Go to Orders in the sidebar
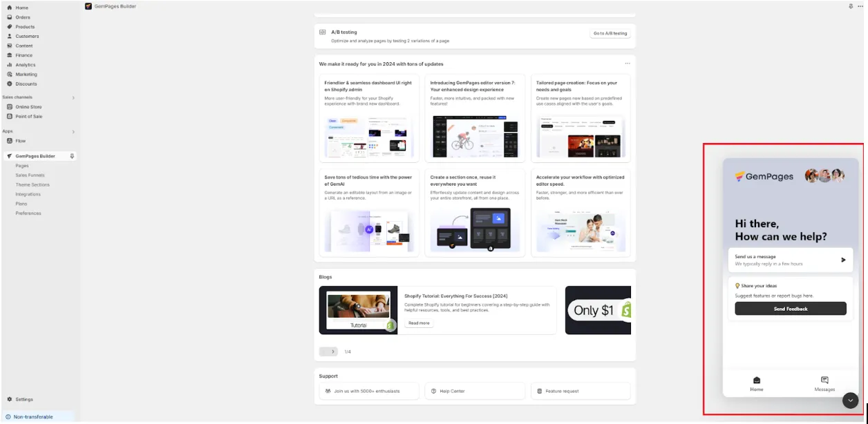 23,17
